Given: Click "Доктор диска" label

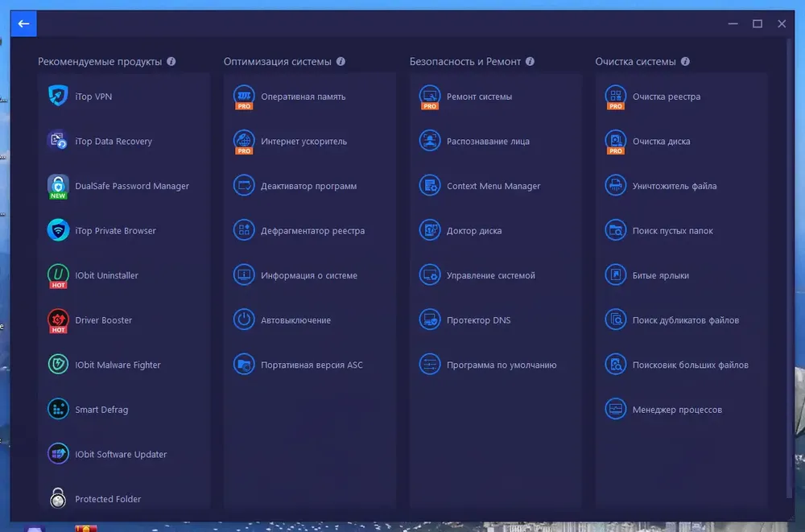Looking at the screenshot, I should click(474, 230).
